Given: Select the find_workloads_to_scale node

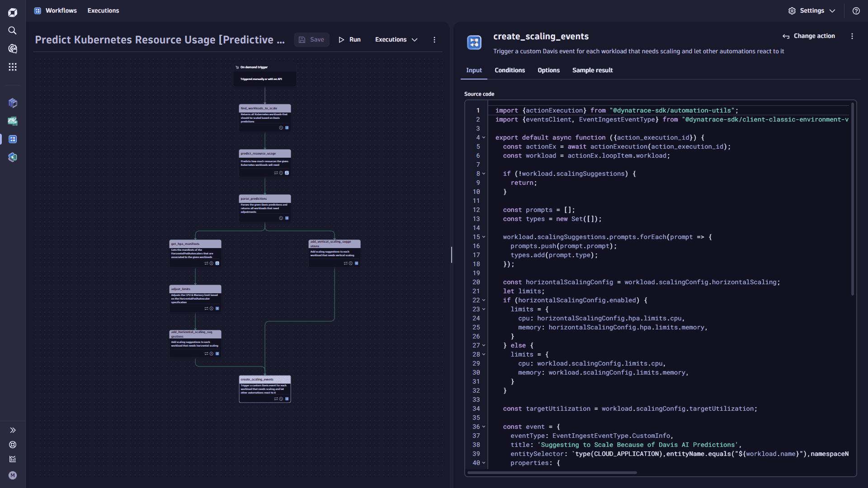Looking at the screenshot, I should coord(265,118).
